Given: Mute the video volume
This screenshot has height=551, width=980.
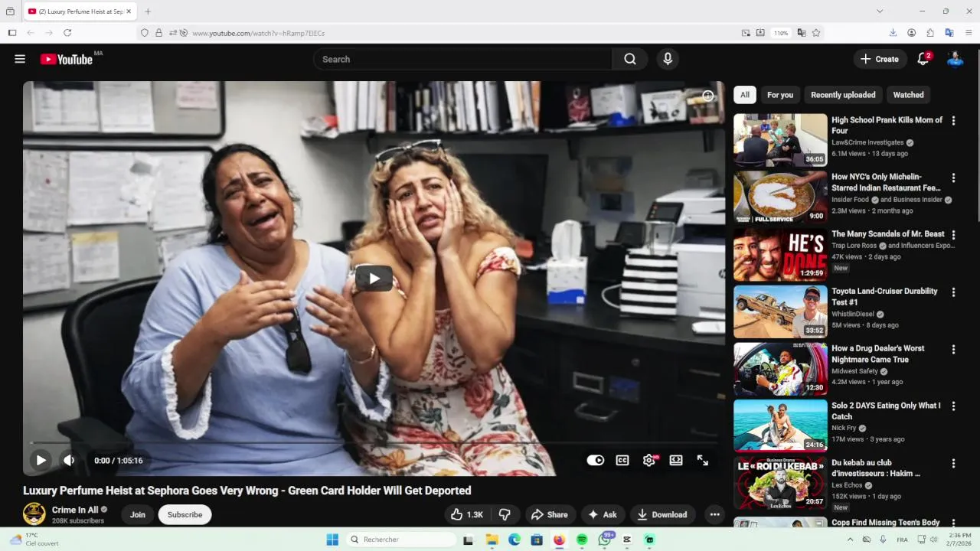Looking at the screenshot, I should [x=69, y=460].
